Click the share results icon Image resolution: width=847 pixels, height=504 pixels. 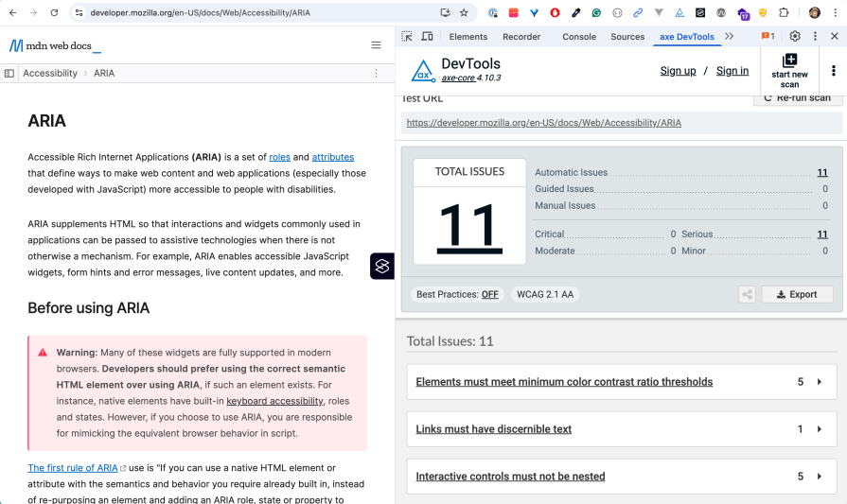click(747, 294)
